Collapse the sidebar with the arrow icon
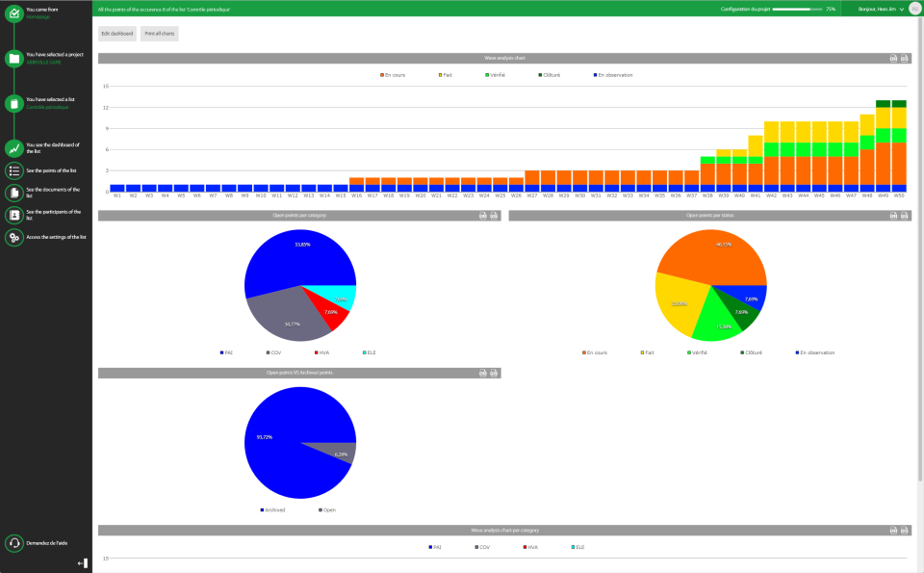 [83, 563]
